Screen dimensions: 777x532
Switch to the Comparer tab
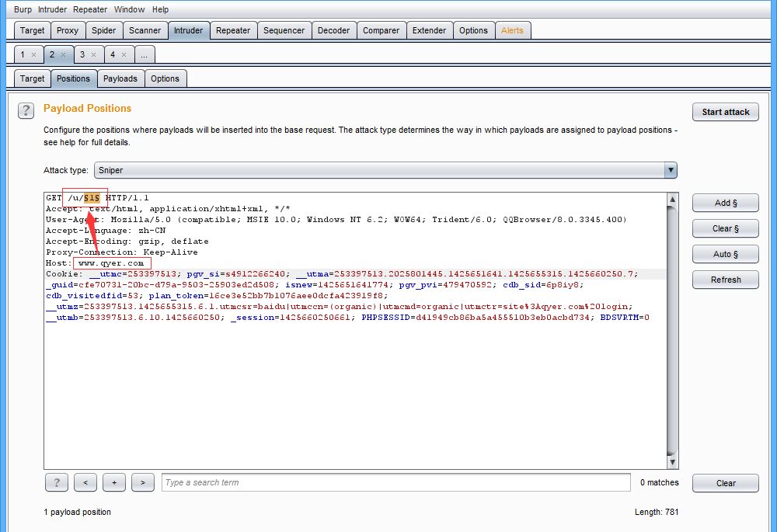point(381,31)
